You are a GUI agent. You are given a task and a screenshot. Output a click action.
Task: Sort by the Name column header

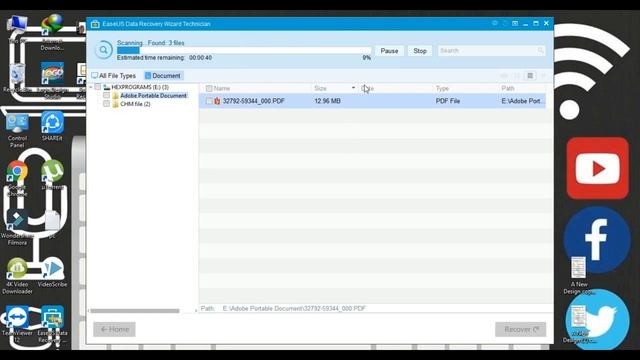tap(222, 88)
